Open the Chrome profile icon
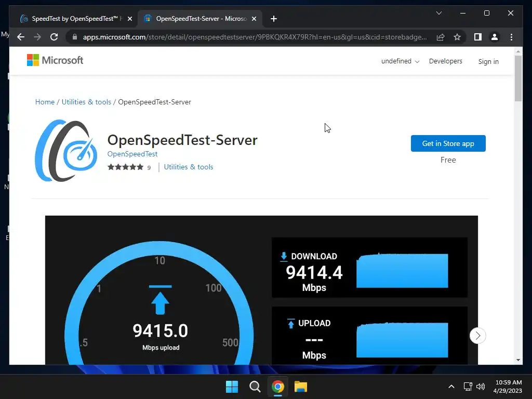Viewport: 532px width, 399px height. (495, 37)
